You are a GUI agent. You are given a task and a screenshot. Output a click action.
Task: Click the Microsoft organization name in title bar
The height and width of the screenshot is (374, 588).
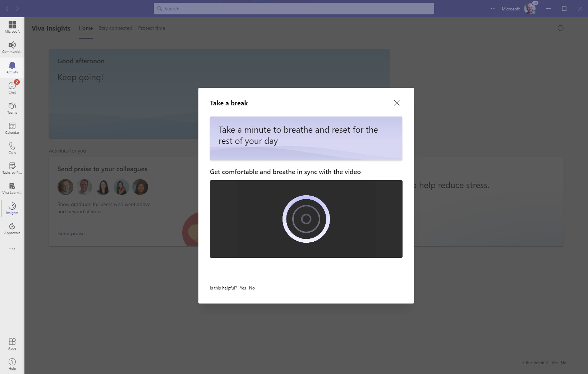point(511,9)
